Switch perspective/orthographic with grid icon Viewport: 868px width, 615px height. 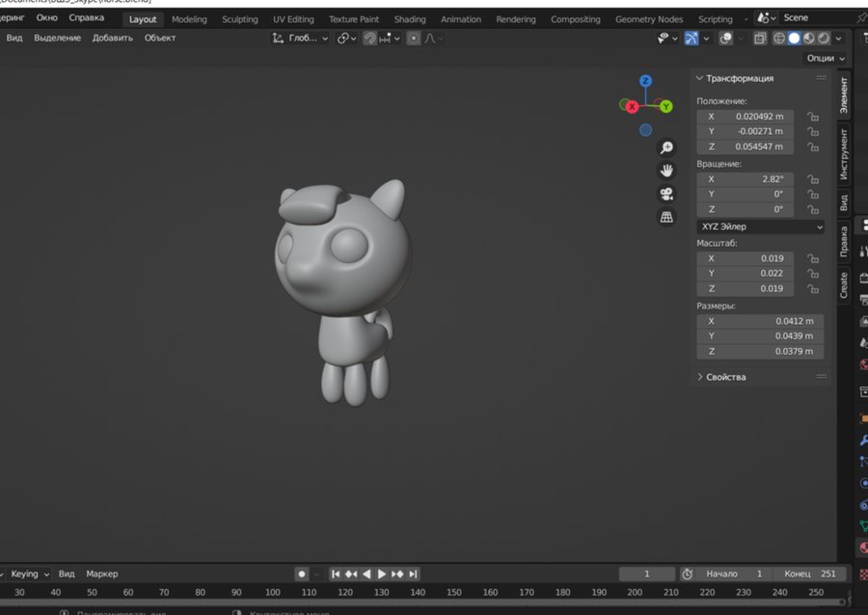(666, 217)
